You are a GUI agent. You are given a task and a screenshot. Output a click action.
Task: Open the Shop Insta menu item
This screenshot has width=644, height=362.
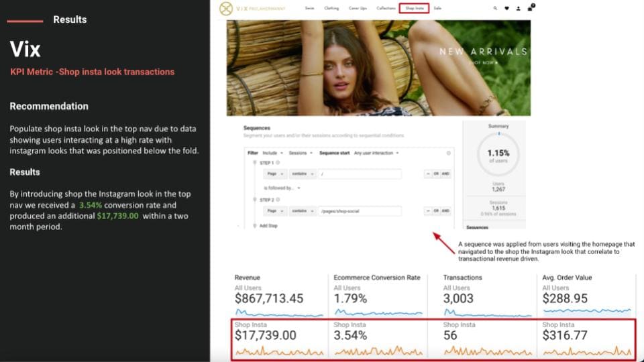pyautogui.click(x=414, y=8)
